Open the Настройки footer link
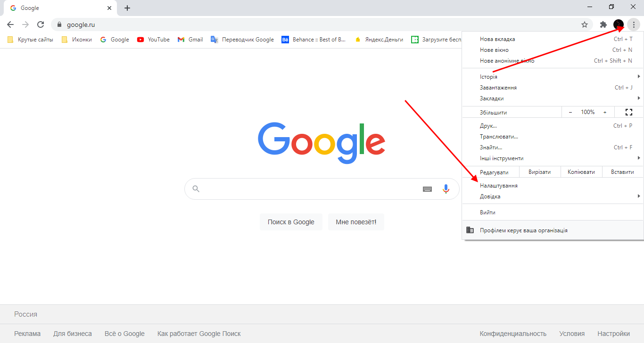Image resolution: width=644 pixels, height=343 pixels. tap(613, 334)
